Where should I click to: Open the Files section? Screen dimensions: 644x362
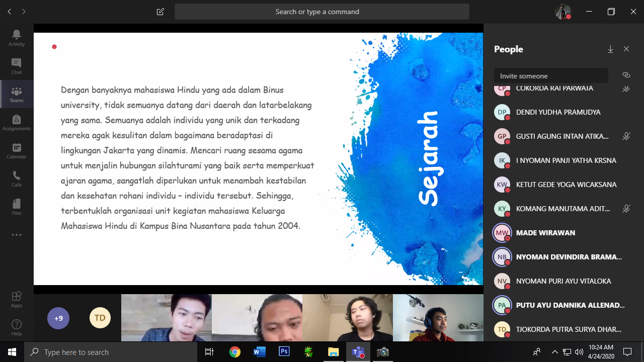click(x=17, y=207)
